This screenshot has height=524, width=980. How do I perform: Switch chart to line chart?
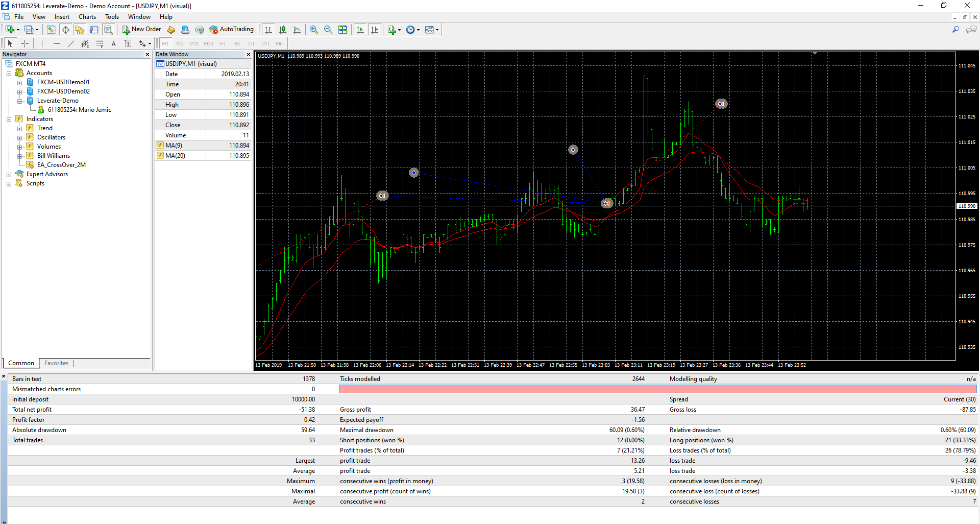pos(297,30)
